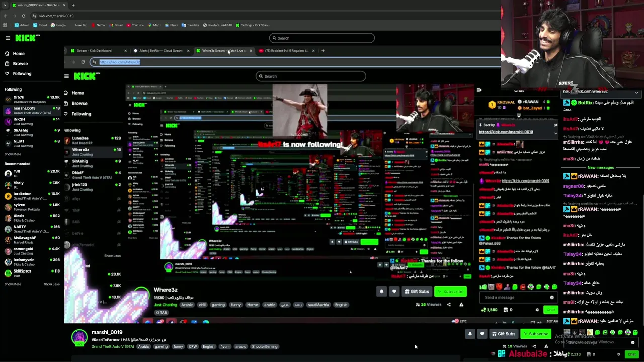Screen dimensions: 644x362
Task: Expand Following list with Show More
Action: pos(13,154)
